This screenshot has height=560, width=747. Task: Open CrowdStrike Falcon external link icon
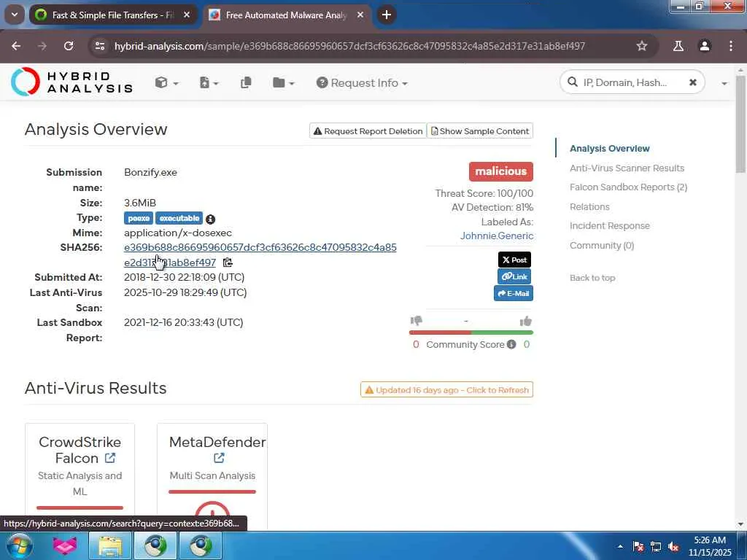click(110, 458)
